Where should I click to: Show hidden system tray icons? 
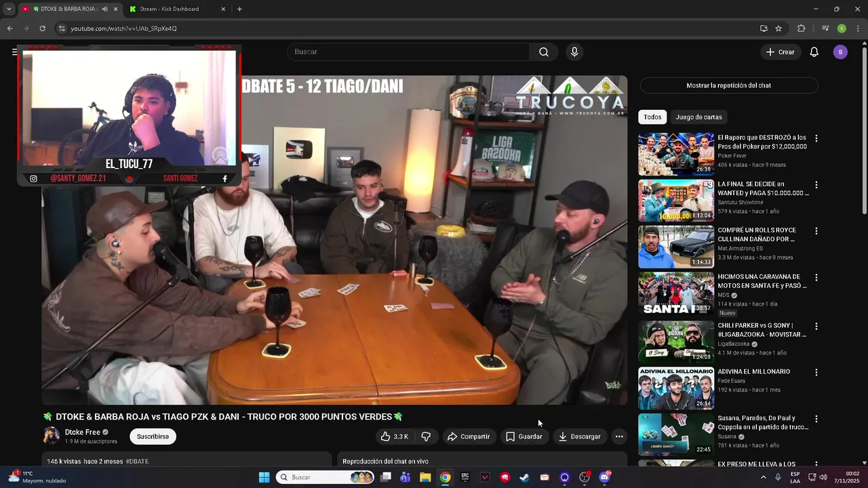click(x=763, y=477)
